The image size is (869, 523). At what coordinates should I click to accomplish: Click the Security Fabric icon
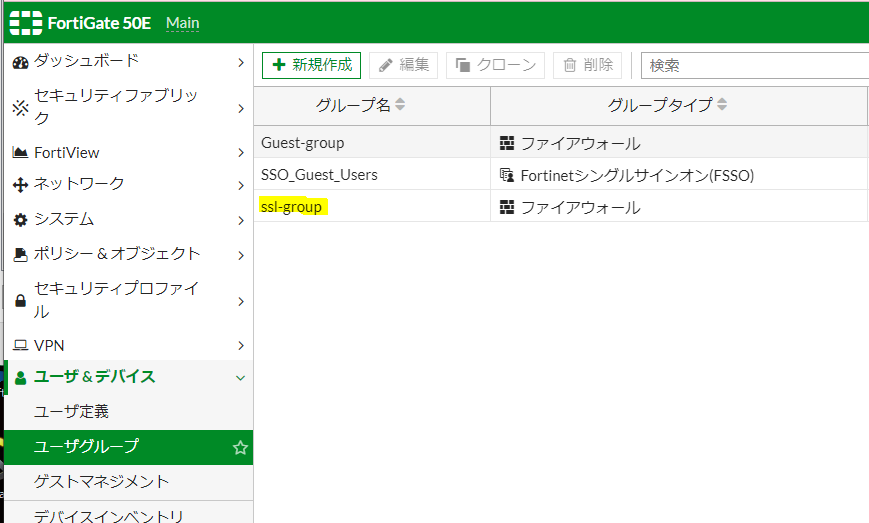point(21,107)
